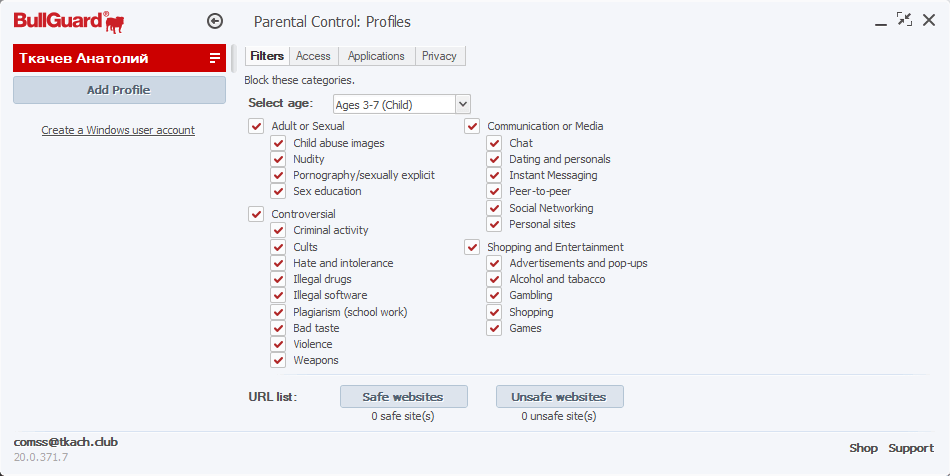
Task: Click the restore/resize window icon
Action: pos(904,19)
